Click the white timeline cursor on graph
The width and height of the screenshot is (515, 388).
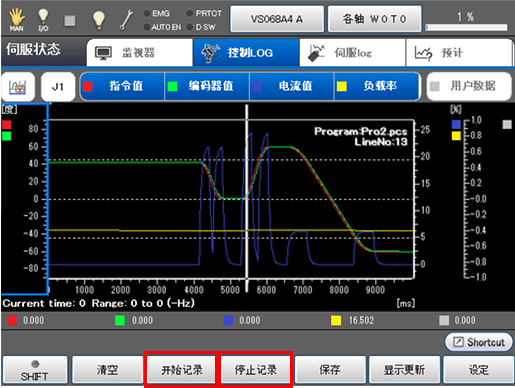pyautogui.click(x=247, y=198)
